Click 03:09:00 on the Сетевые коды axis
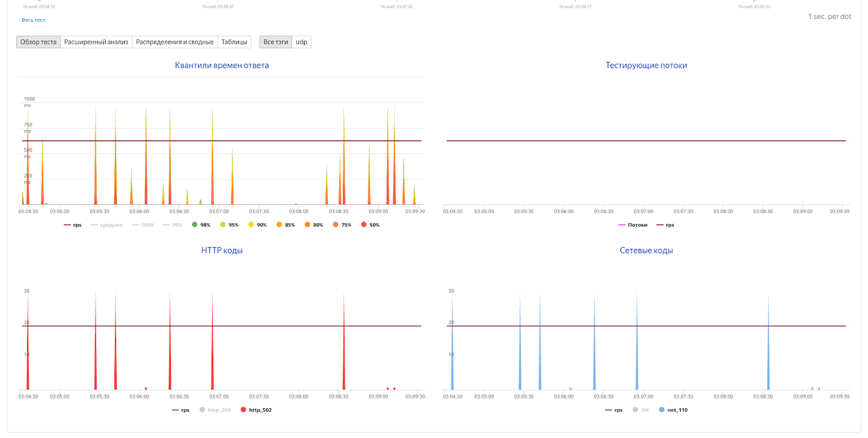This screenshot has width=868, height=438. [x=803, y=397]
